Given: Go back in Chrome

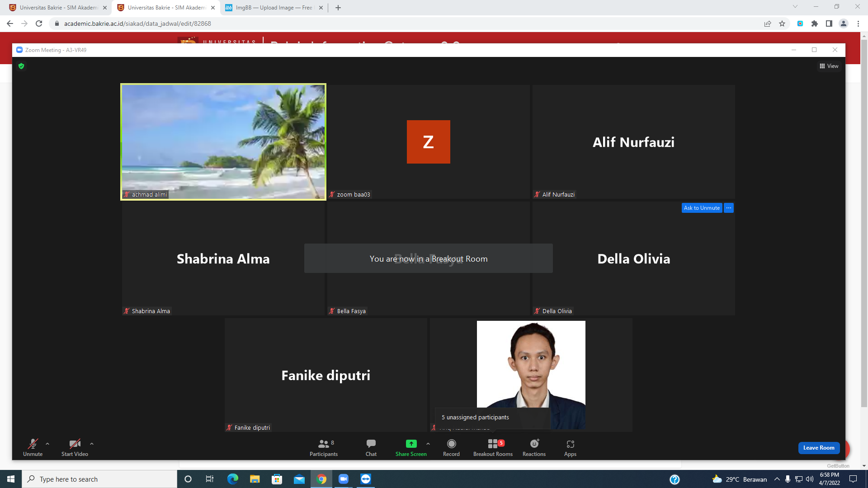Looking at the screenshot, I should [x=10, y=23].
